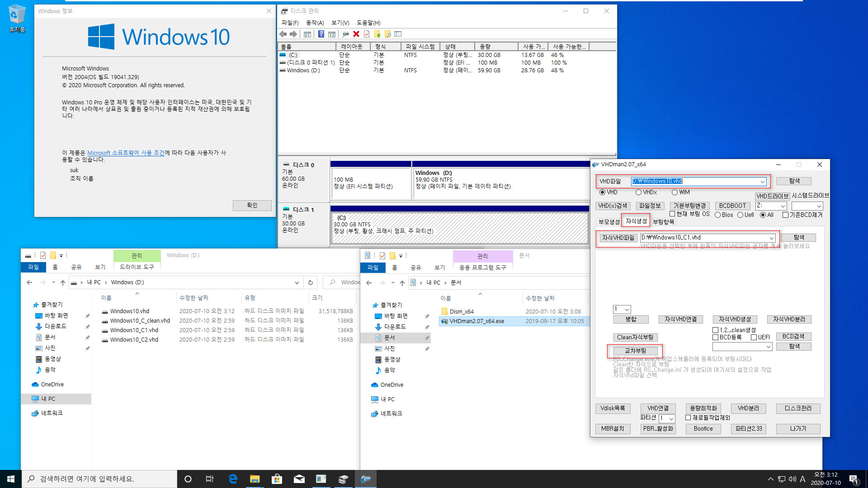Image resolution: width=868 pixels, height=488 pixels.
Task: Select the VHD radio button
Action: tap(602, 192)
